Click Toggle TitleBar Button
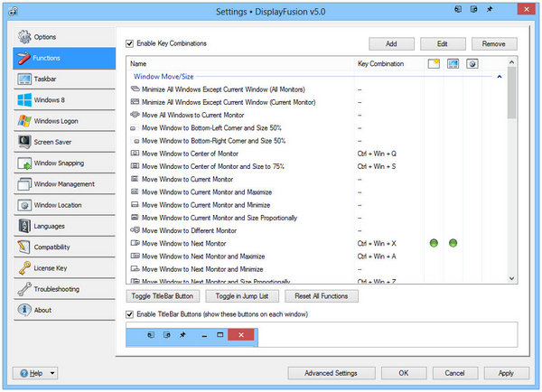This screenshot has width=542, height=392. (163, 296)
